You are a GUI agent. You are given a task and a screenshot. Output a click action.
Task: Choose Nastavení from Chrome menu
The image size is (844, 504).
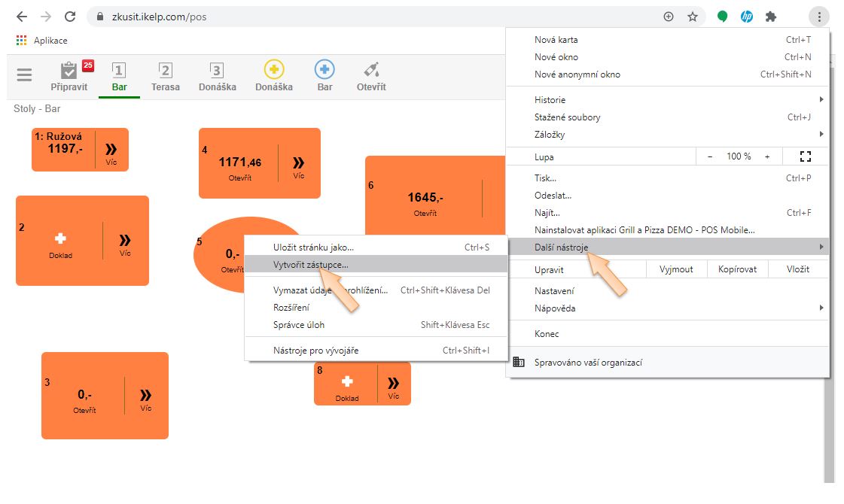[x=554, y=290]
